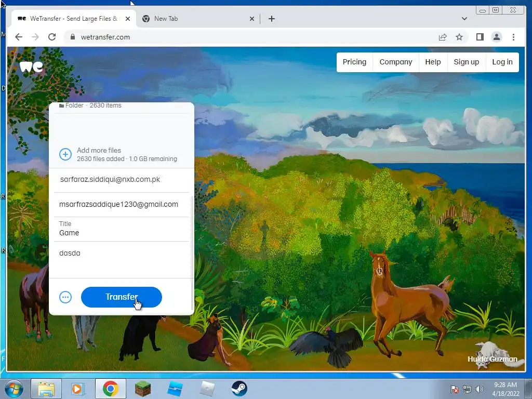Screen dimensions: 532x399
Task: Click the Add more files plus icon
Action: tap(65, 154)
